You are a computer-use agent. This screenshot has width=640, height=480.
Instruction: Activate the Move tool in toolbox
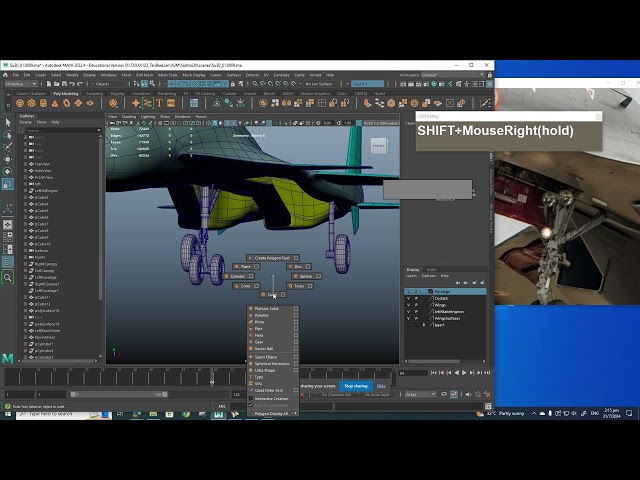click(x=8, y=159)
